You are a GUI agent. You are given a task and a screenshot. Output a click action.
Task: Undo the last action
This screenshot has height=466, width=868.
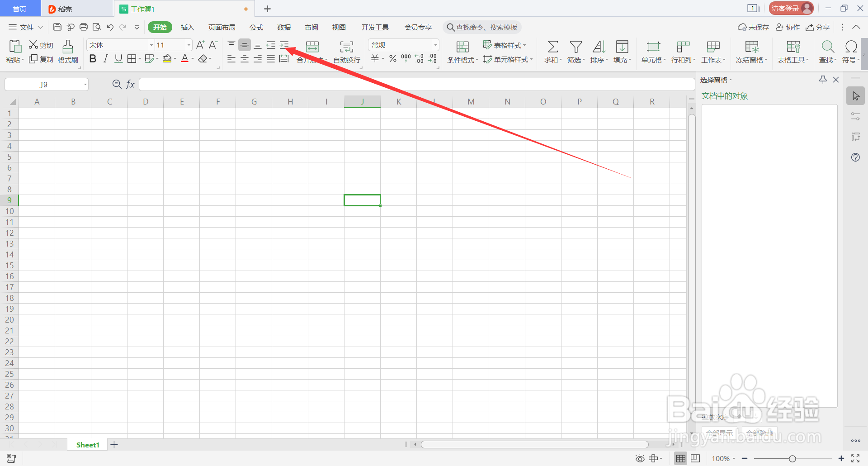point(110,27)
